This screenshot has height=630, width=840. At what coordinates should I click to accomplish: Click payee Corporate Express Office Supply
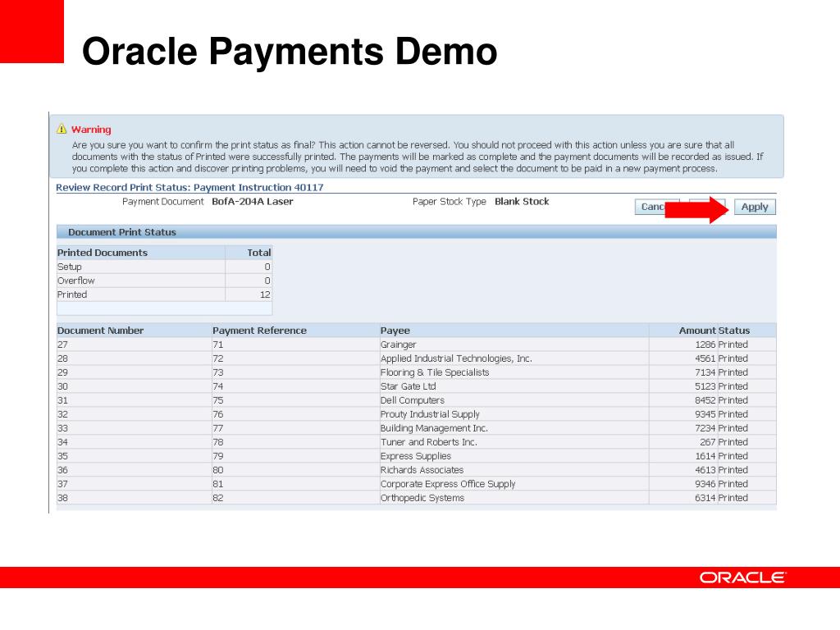(x=448, y=484)
